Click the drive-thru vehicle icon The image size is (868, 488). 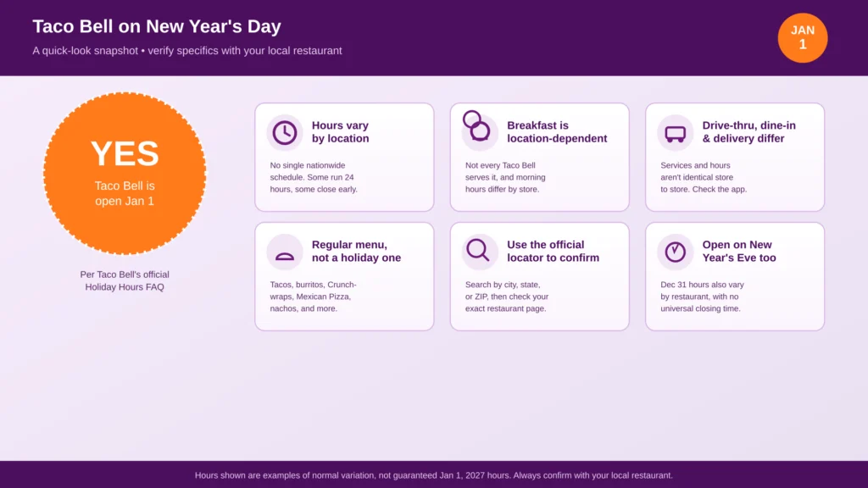pos(675,134)
